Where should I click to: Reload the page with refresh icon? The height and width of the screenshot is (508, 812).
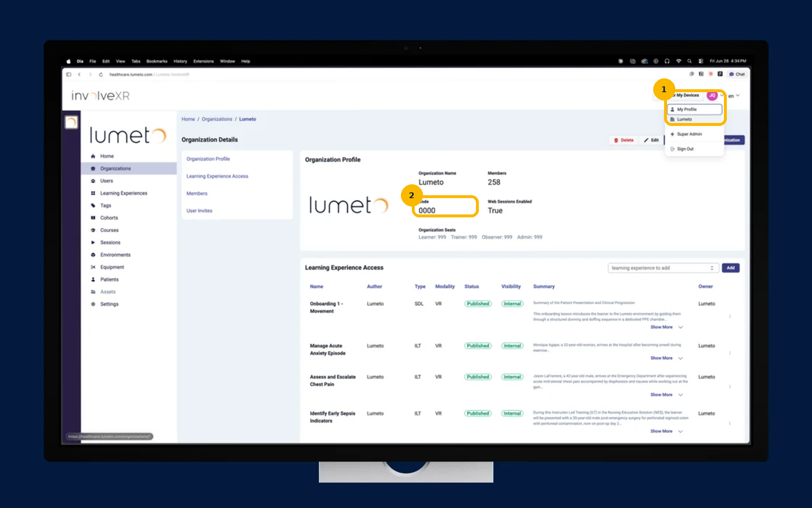[x=101, y=74]
